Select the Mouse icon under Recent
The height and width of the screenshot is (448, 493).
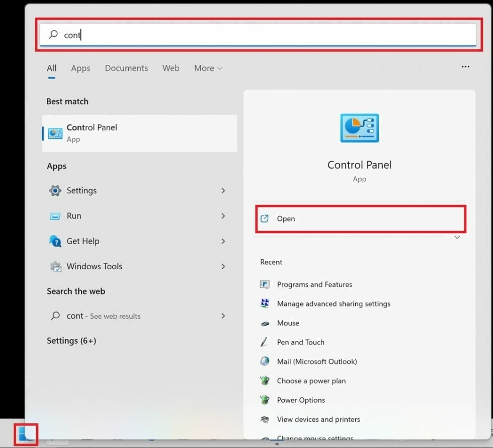coord(288,323)
